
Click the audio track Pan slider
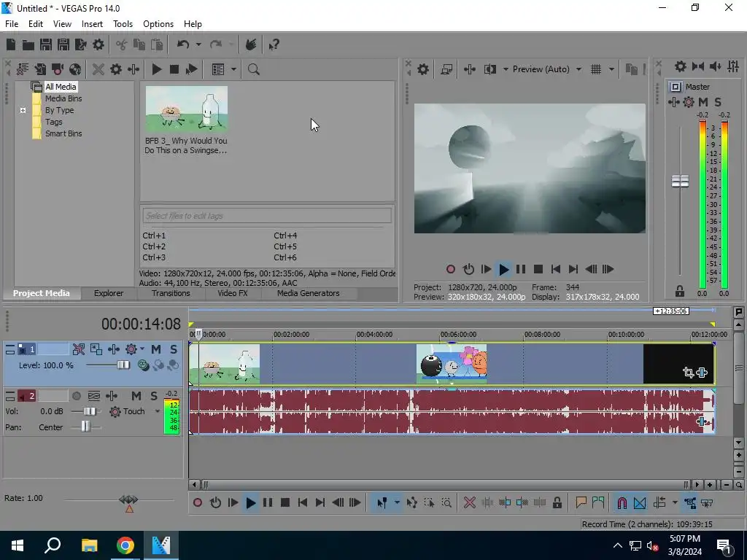click(85, 427)
